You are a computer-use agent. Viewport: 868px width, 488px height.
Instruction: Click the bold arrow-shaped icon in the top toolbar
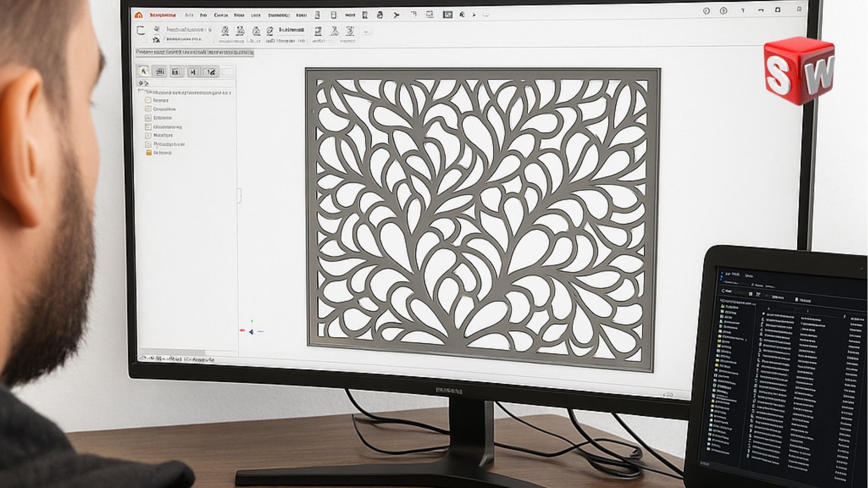pos(396,15)
